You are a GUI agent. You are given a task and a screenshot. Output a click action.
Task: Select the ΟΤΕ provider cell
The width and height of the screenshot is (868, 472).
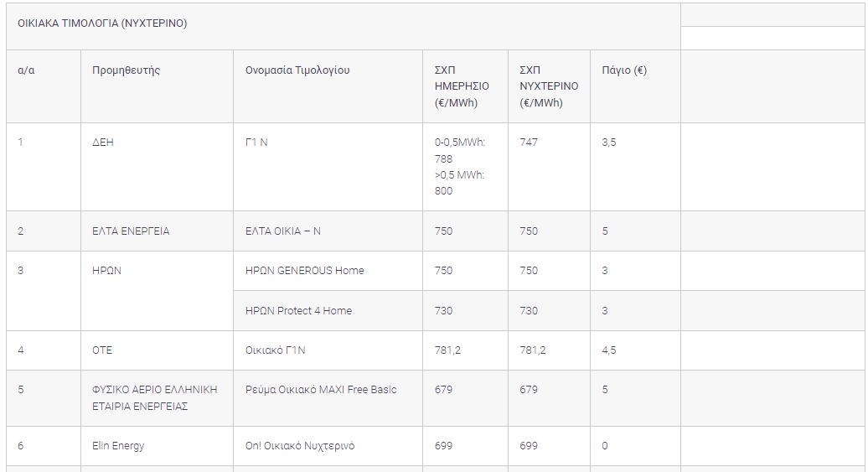(102, 350)
